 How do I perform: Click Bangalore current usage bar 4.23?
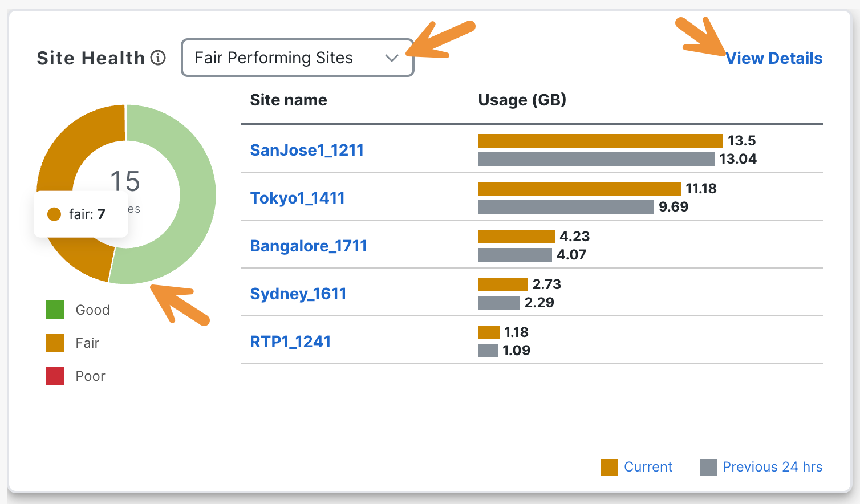pos(516,237)
